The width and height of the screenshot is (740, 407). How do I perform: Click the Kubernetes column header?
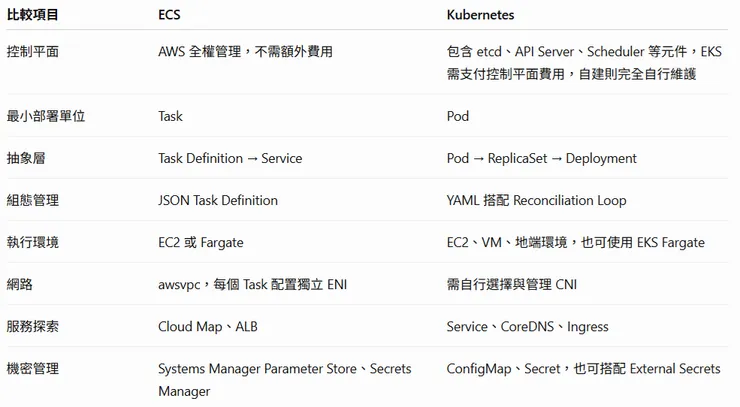coord(480,15)
